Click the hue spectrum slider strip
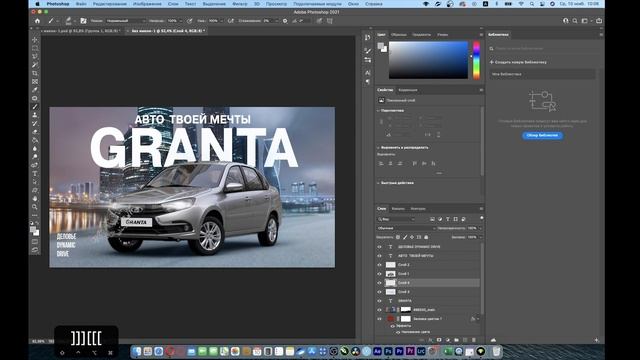The width and height of the screenshot is (640, 360). tap(476, 60)
